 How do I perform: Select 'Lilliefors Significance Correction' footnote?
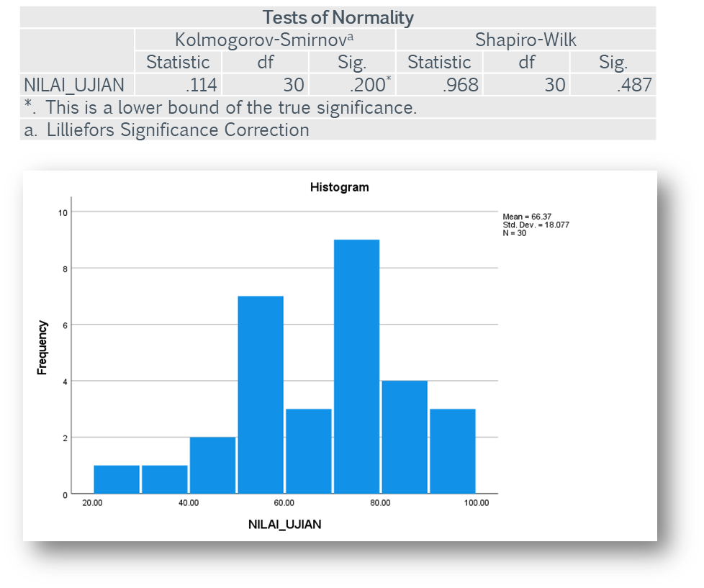[x=178, y=130]
